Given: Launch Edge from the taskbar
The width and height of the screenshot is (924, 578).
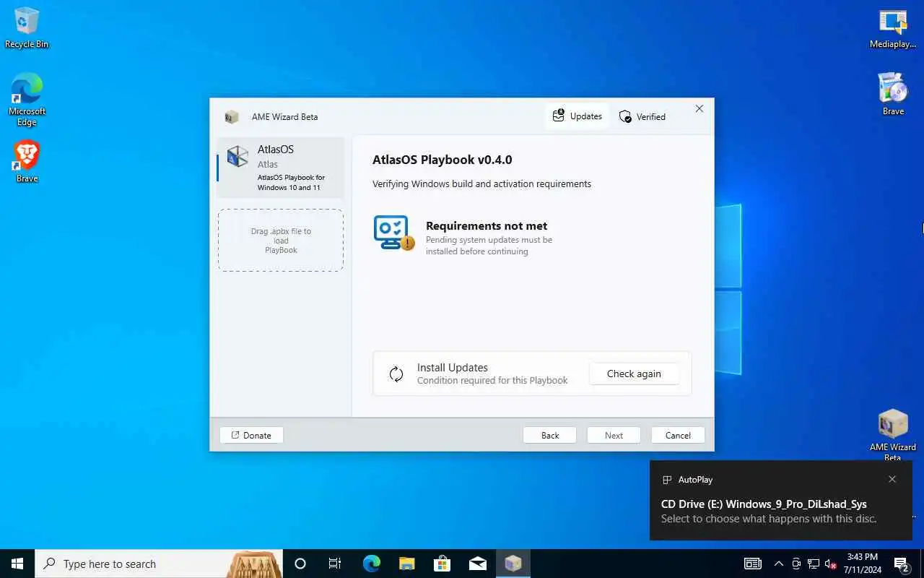Looking at the screenshot, I should [x=371, y=564].
